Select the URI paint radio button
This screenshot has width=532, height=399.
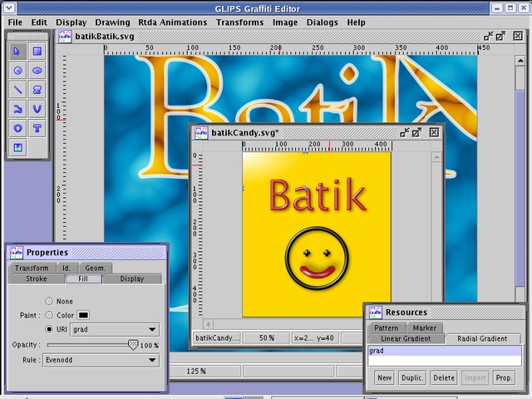(49, 329)
